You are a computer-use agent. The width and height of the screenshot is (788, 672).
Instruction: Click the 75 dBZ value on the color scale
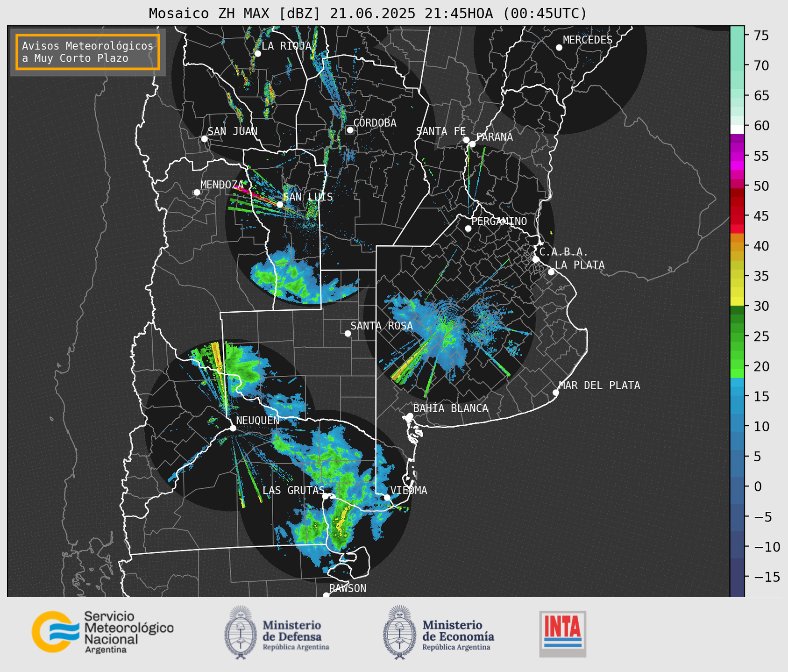tap(761, 36)
